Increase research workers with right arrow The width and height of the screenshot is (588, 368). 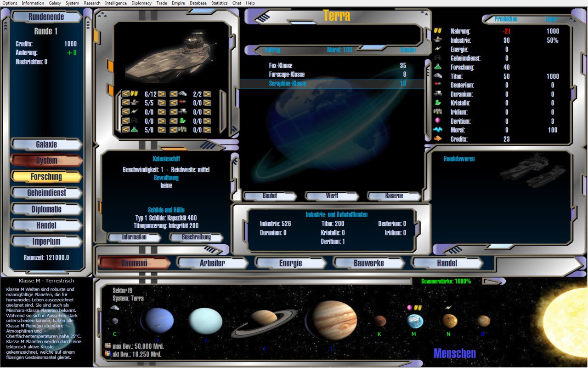(162, 130)
